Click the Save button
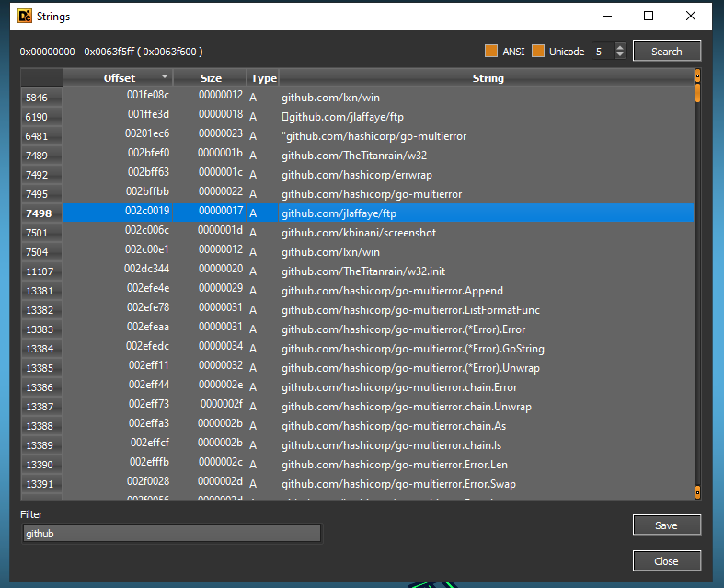724x588 pixels. pyautogui.click(x=667, y=525)
